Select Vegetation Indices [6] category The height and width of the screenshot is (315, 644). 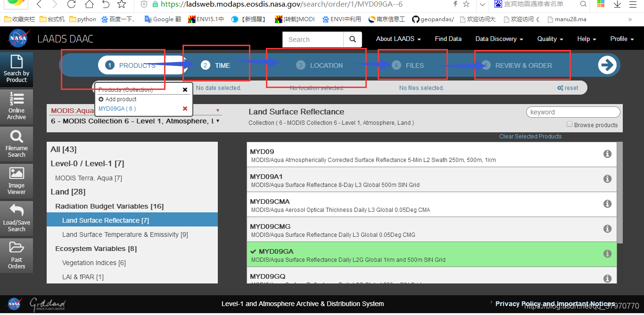point(132,263)
